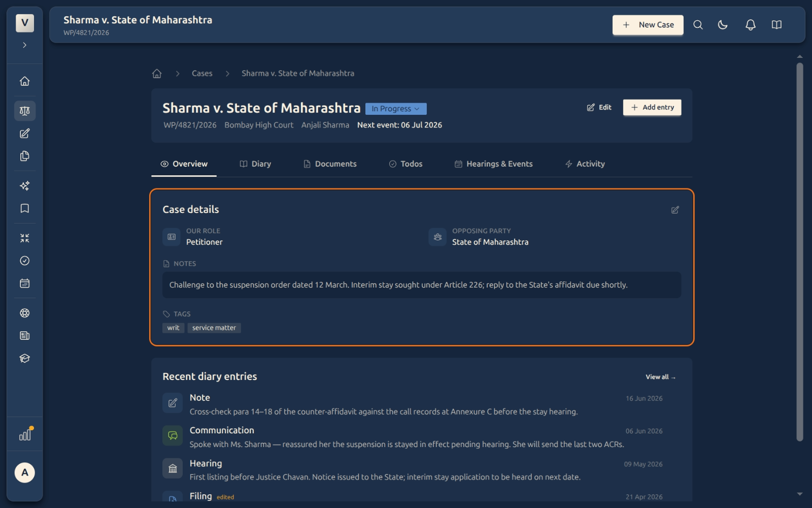Edit case details with the pencil icon

point(675,210)
